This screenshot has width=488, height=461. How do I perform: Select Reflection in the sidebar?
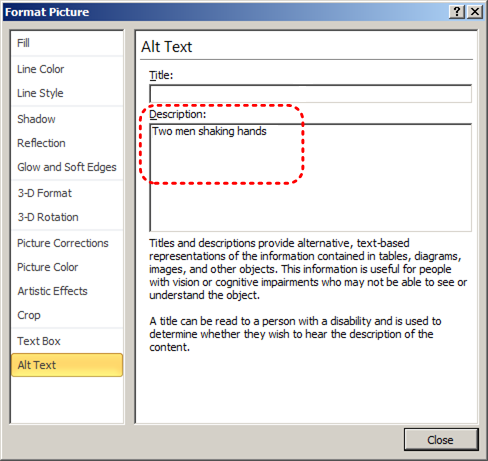click(67, 143)
